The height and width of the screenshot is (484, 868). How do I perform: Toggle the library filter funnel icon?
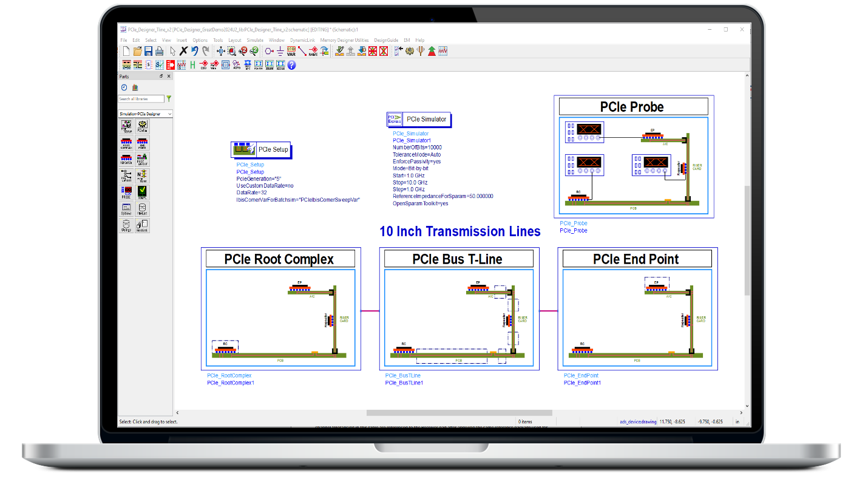(169, 98)
